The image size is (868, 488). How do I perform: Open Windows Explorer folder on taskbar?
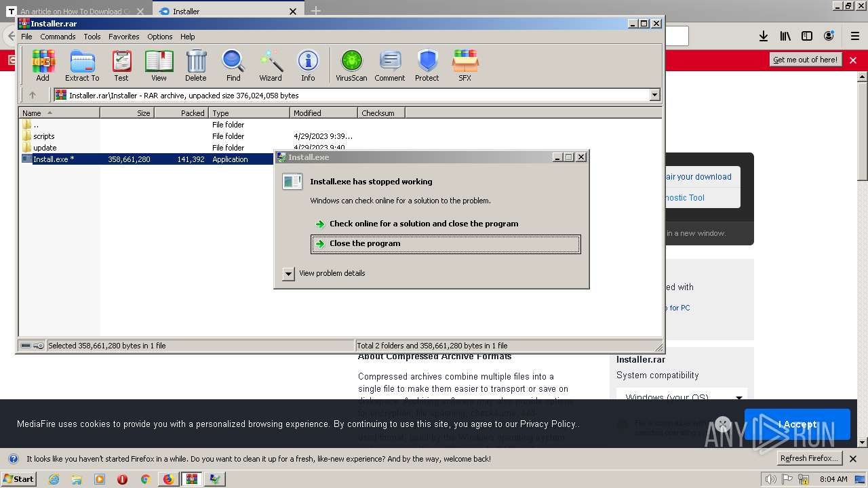pyautogui.click(x=77, y=479)
